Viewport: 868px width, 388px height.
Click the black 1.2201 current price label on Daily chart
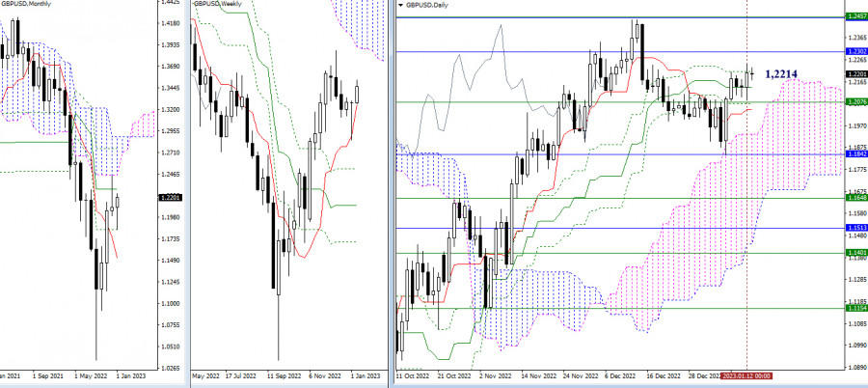(x=856, y=73)
